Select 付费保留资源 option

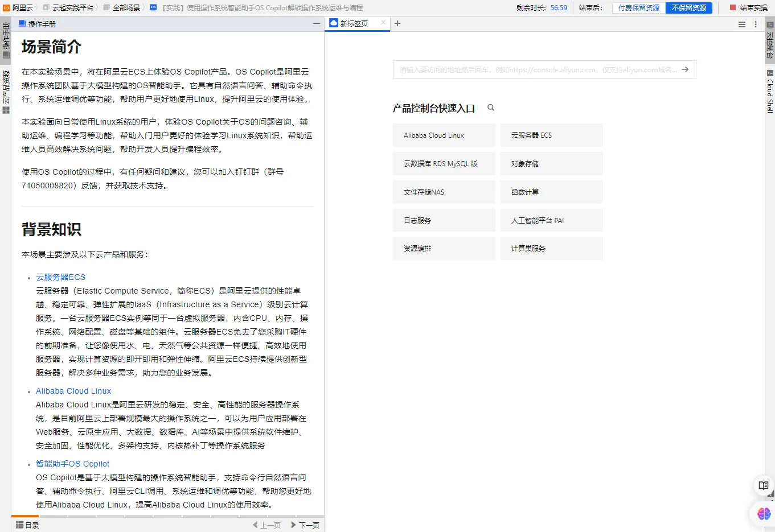coord(639,8)
